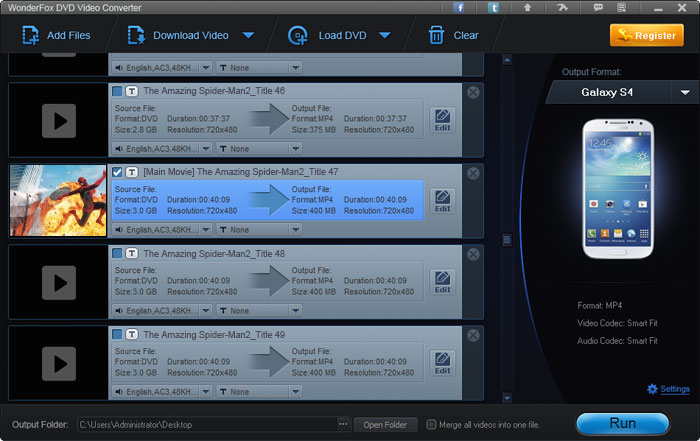Expand the Download Video dropdown arrow
700x441 pixels.
[x=249, y=35]
